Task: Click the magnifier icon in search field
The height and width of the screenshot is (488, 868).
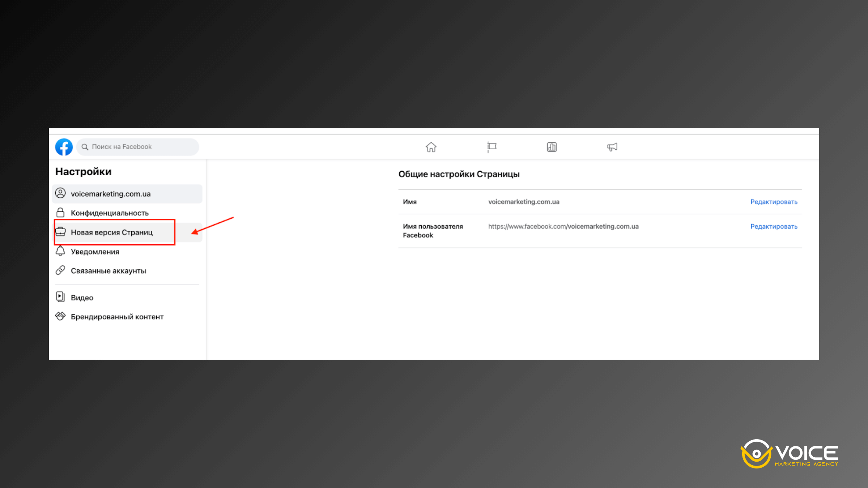Action: [85, 147]
